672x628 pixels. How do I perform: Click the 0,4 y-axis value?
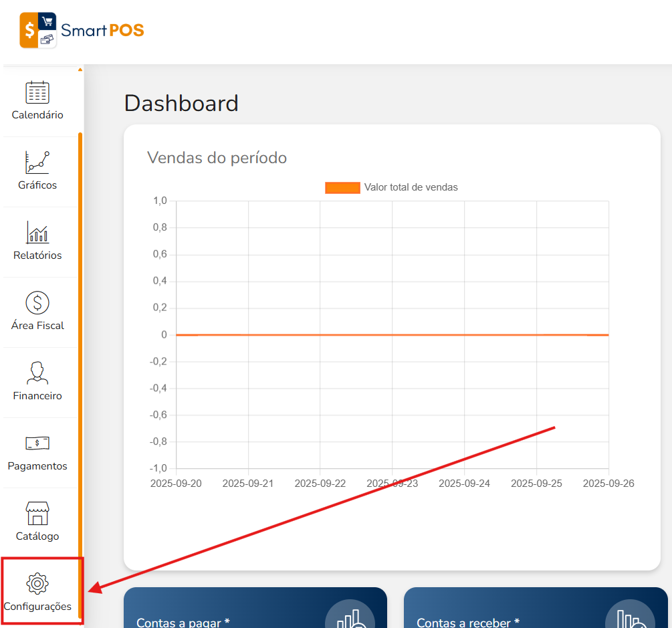click(160, 281)
